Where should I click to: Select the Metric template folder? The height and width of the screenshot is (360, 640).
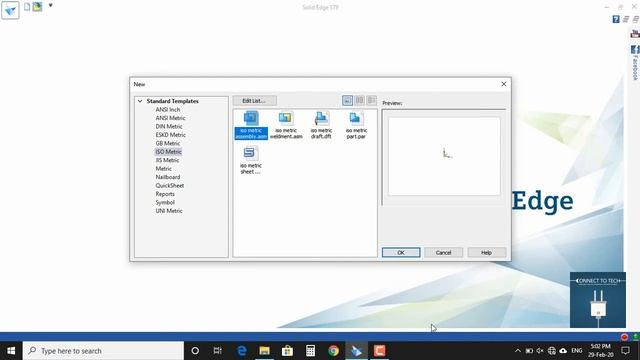pos(163,169)
